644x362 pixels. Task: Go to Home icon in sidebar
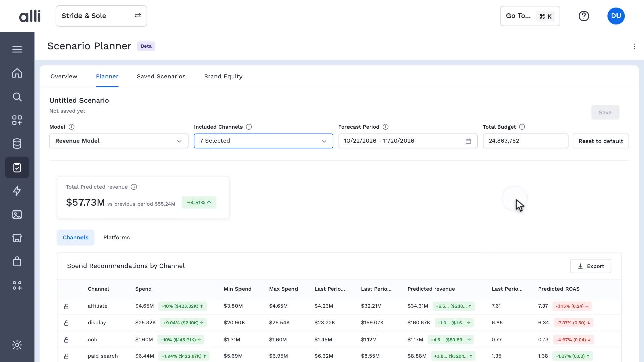point(17,73)
